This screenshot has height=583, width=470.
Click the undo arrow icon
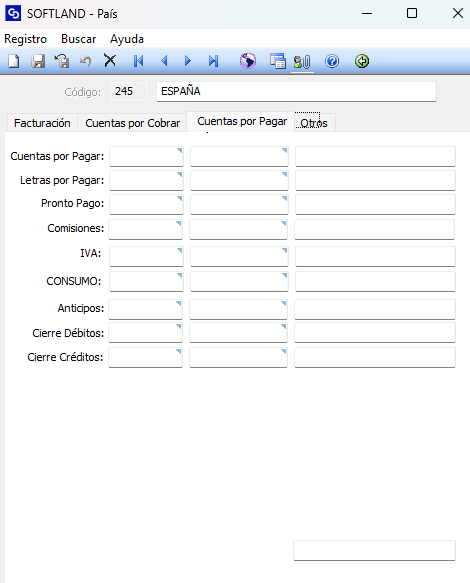[86, 61]
